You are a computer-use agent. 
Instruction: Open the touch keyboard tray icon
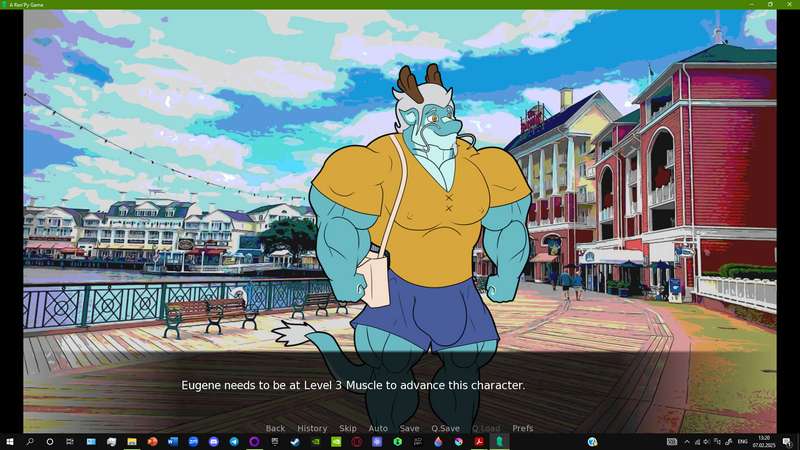pos(672,442)
